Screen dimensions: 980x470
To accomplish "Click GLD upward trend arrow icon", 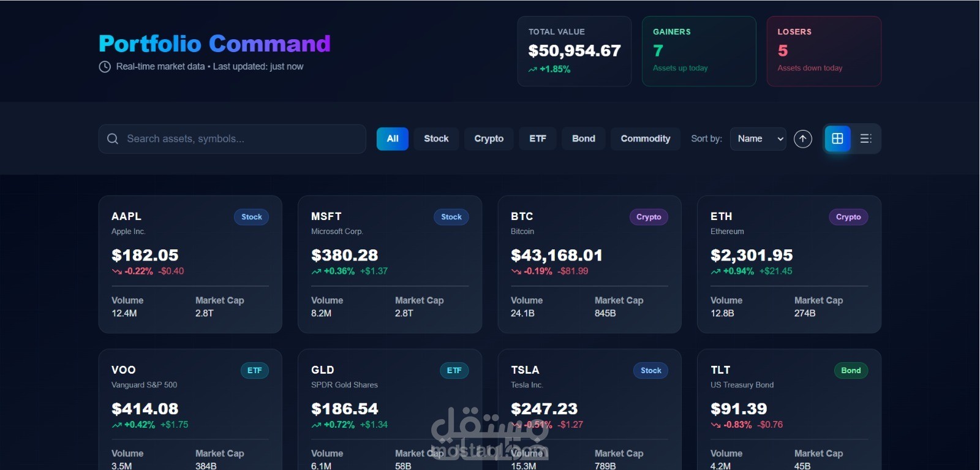I will pos(316,425).
